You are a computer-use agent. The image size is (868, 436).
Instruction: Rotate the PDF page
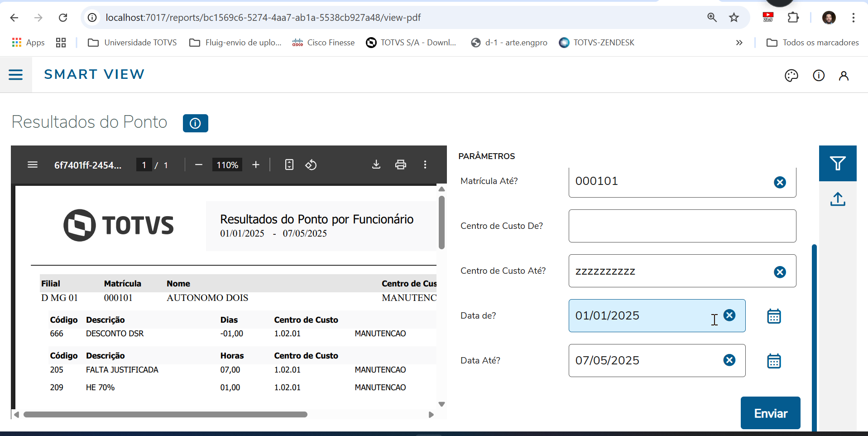(311, 165)
